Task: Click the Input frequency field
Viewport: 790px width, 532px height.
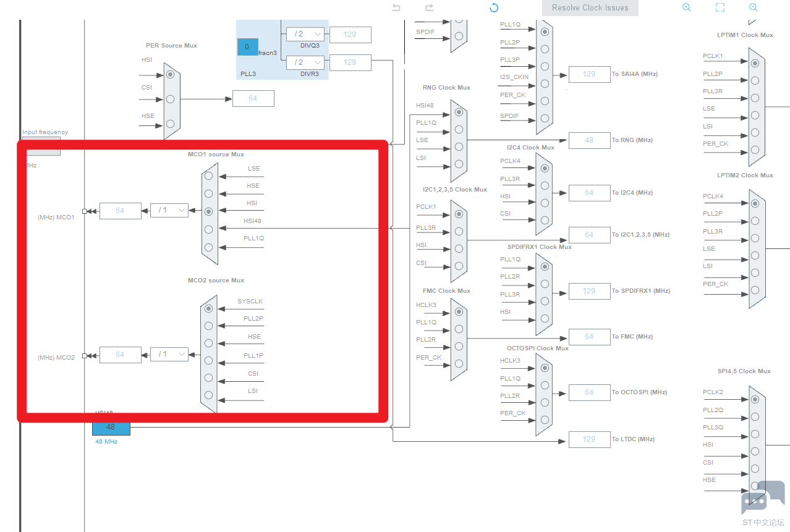Action: click(42, 146)
